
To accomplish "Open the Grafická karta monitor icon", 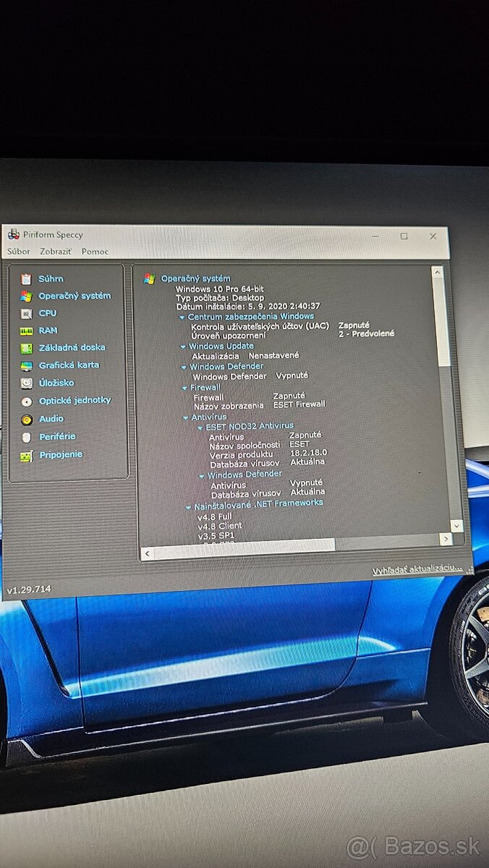I will [26, 365].
